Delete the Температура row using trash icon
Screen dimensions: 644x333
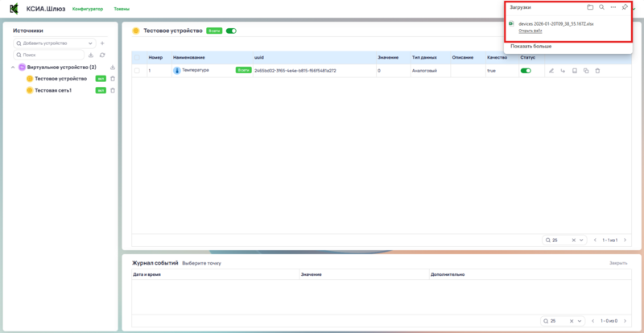597,71
